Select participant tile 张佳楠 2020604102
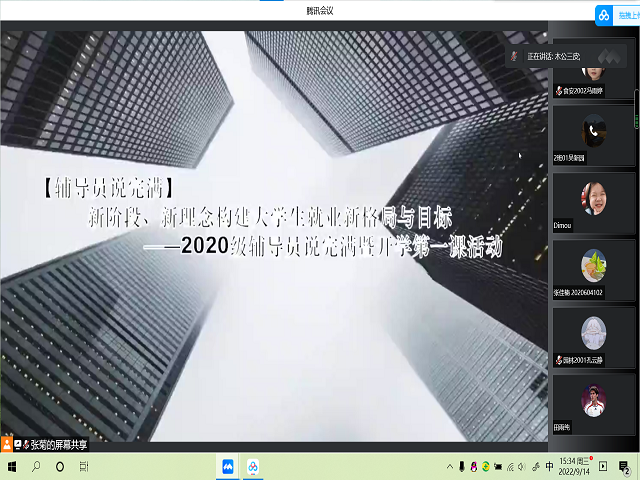Screen dimensions: 640x480 point(593,270)
